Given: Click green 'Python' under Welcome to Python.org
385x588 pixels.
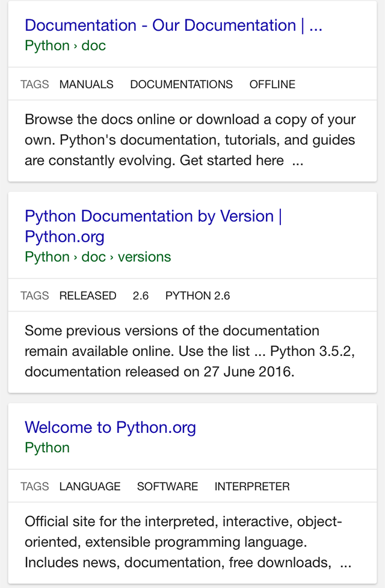Looking at the screenshot, I should point(47,448).
